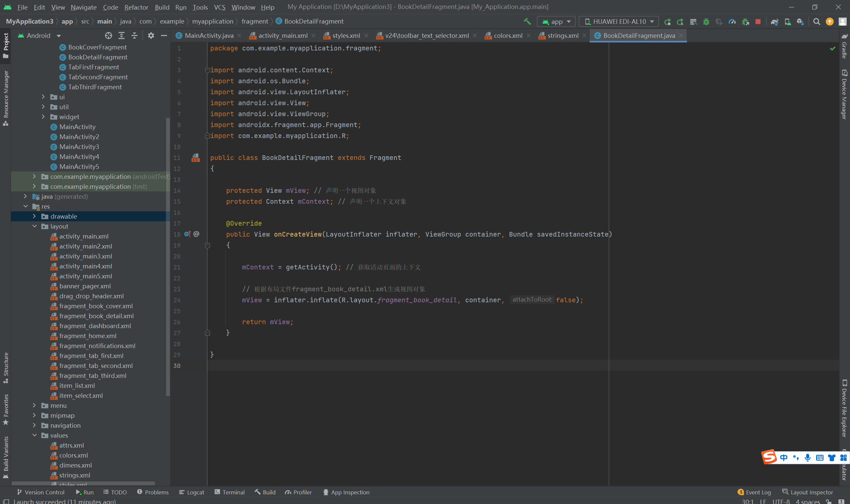Open HUAWEI EDI-AL10 device dropdown

coord(619,22)
